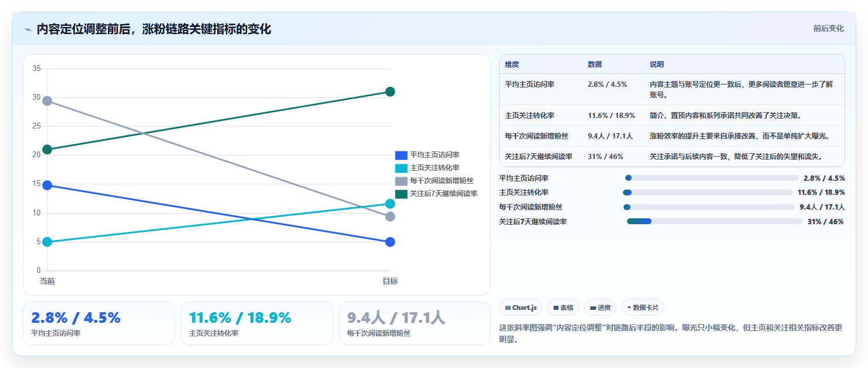The height and width of the screenshot is (368, 868).
Task: Click the 进度 chip
Action: (600, 308)
